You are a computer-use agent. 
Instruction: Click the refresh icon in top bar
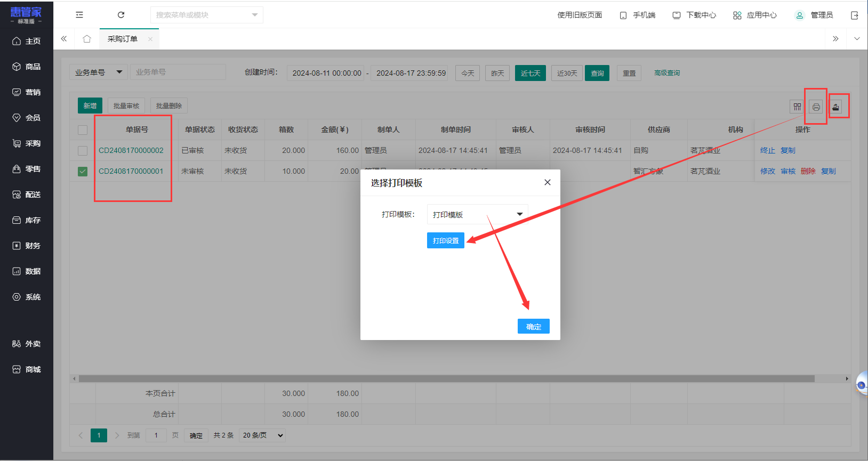(x=121, y=15)
